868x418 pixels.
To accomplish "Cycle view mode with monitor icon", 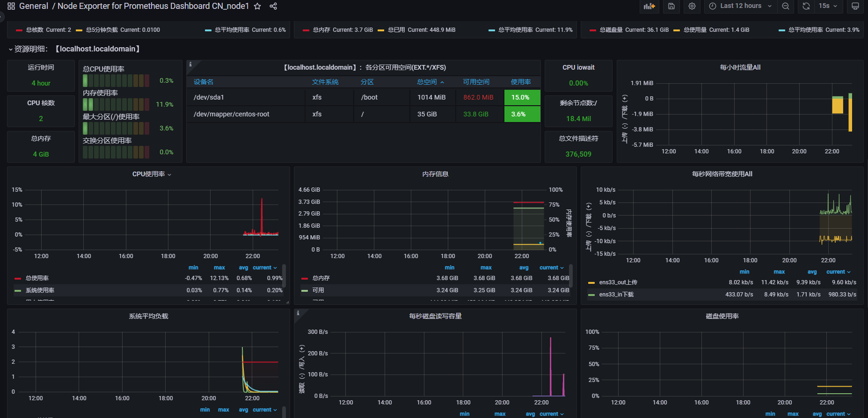I will tap(855, 6).
